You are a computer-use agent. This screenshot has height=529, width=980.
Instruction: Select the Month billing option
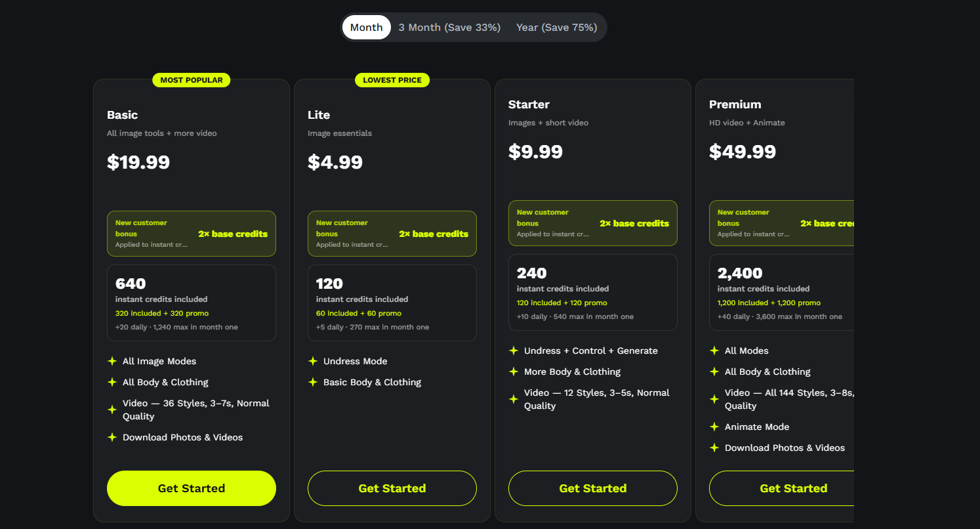click(x=367, y=28)
